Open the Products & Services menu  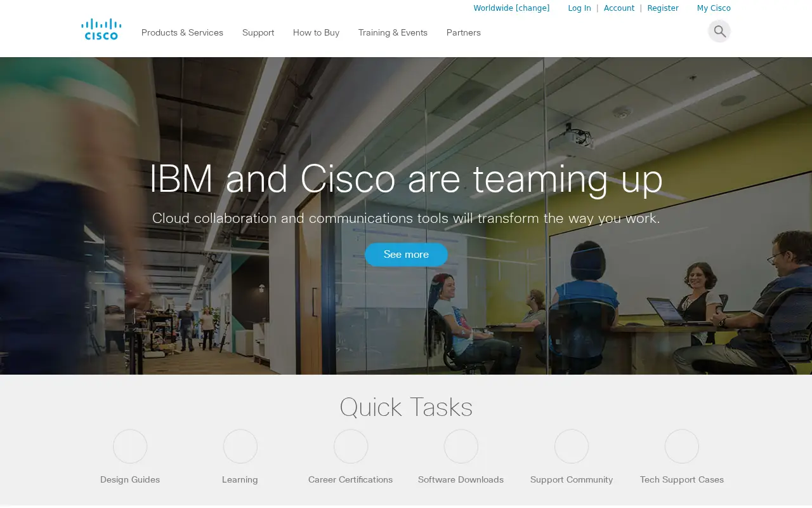(x=182, y=32)
